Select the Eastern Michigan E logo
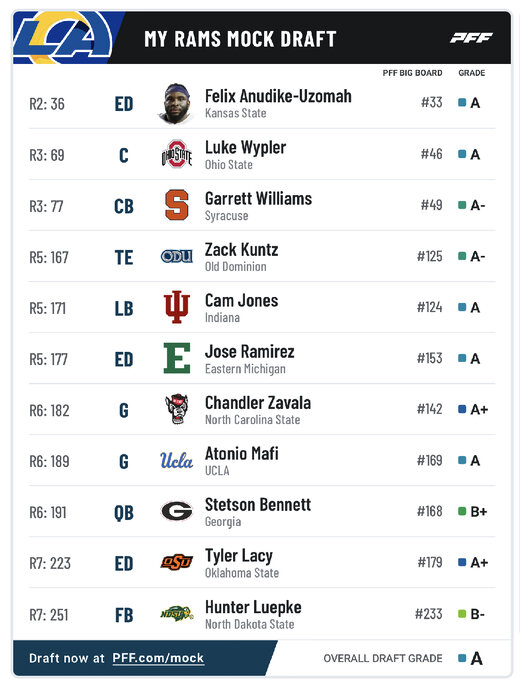 (177, 358)
